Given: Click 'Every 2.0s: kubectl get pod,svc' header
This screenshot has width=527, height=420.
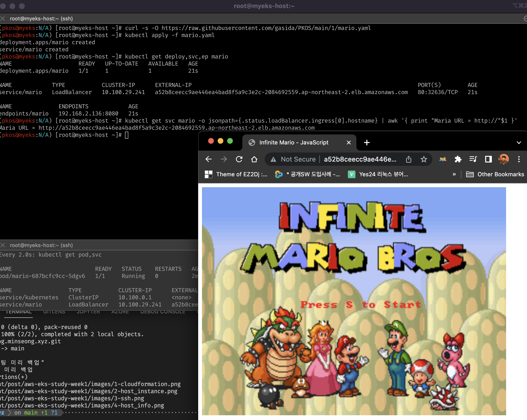Looking at the screenshot, I should tap(51, 255).
